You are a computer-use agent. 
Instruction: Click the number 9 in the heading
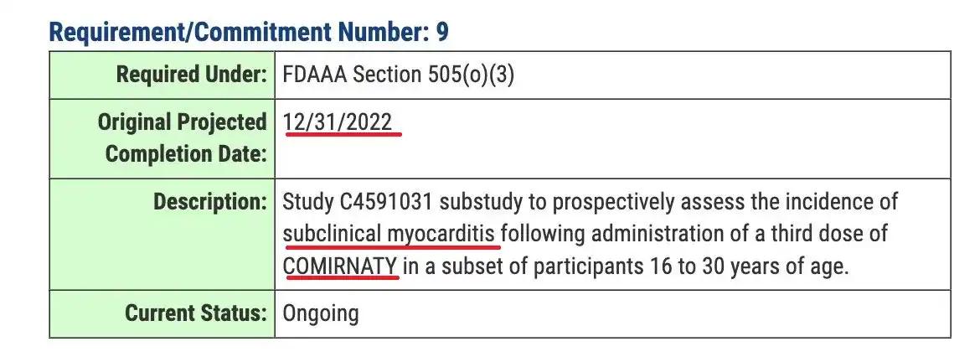click(441, 32)
